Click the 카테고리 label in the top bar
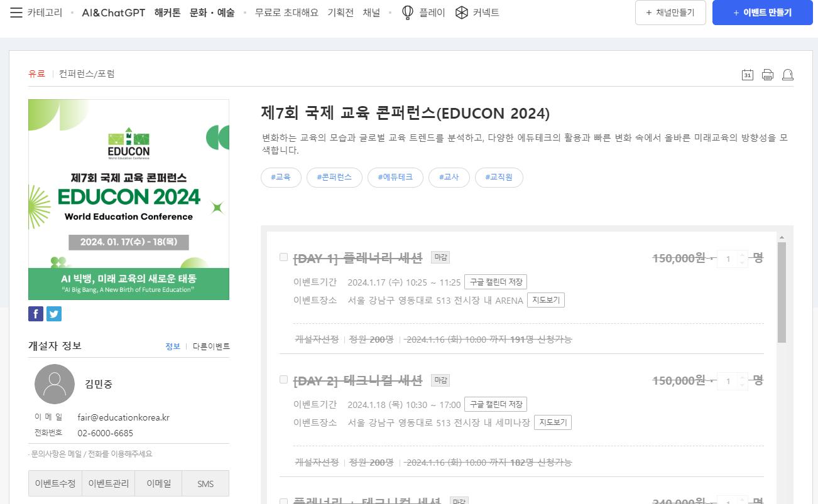818x504 pixels. [x=45, y=13]
